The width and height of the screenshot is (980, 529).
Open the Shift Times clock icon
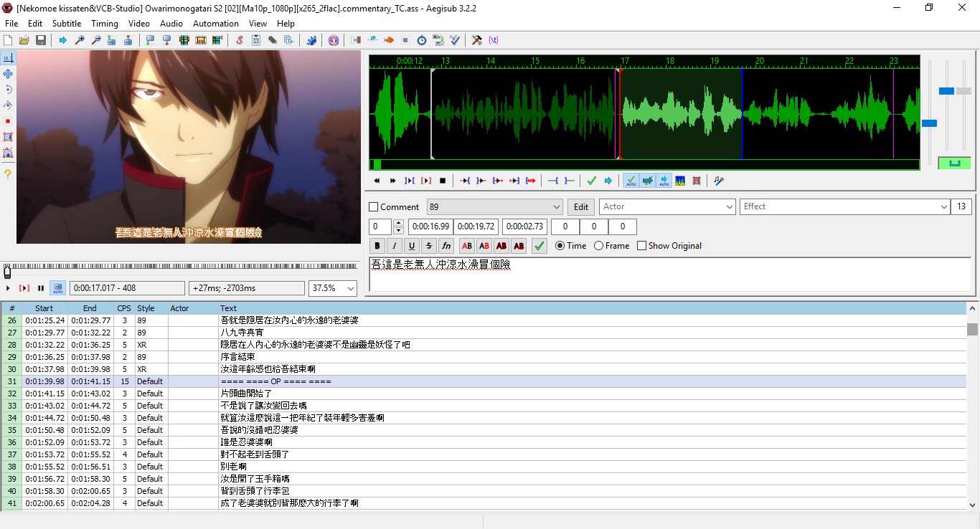pyautogui.click(x=422, y=40)
